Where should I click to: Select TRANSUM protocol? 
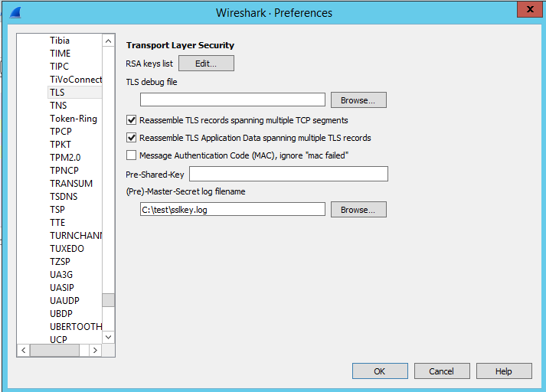tap(71, 184)
